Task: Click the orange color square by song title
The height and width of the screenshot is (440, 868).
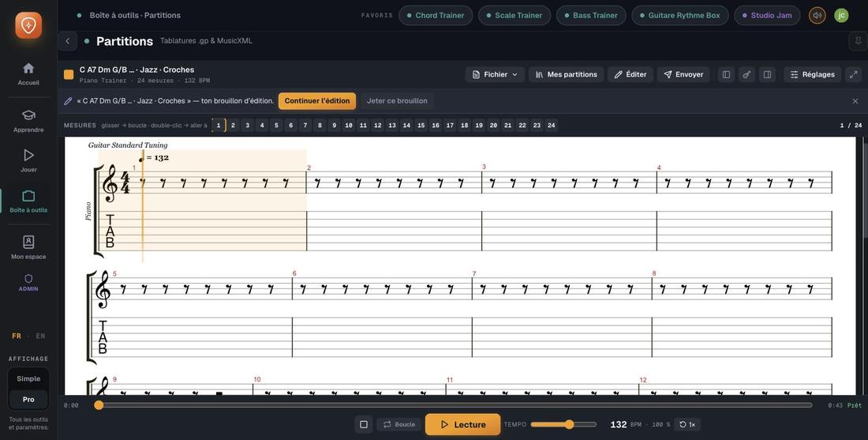Action: click(x=69, y=74)
